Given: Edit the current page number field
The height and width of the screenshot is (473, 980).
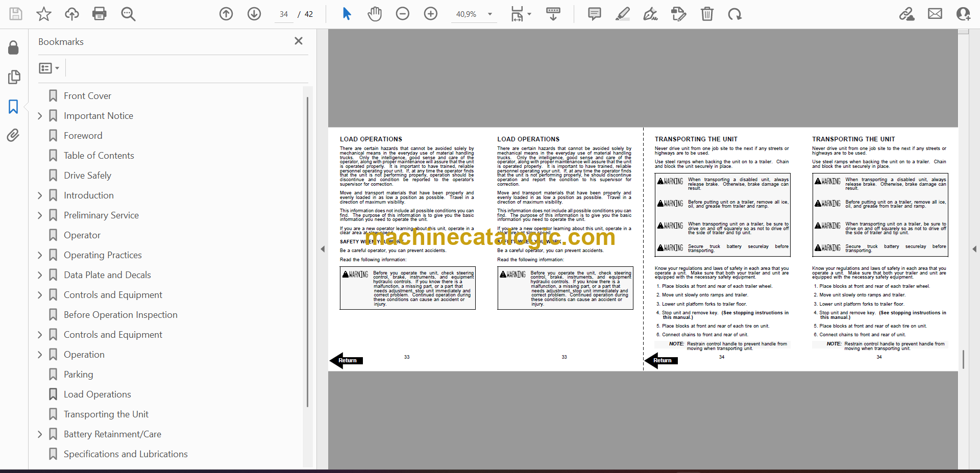Looking at the screenshot, I should 284,14.
